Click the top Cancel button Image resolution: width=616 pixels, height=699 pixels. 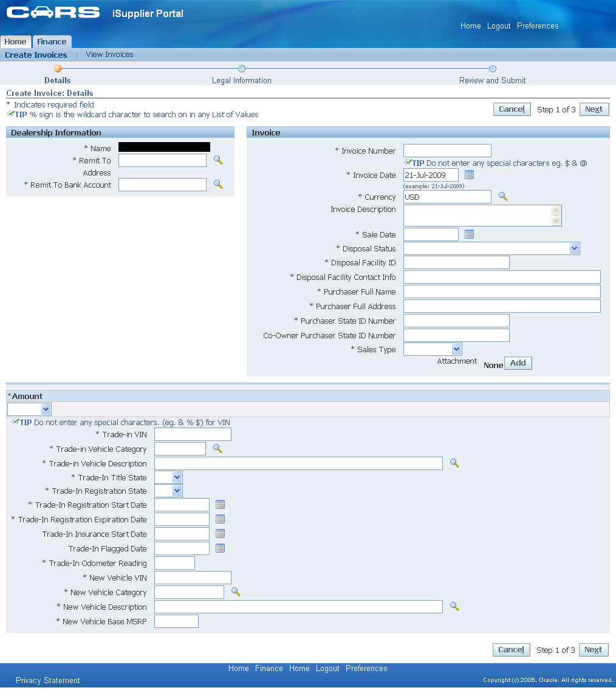[512, 109]
